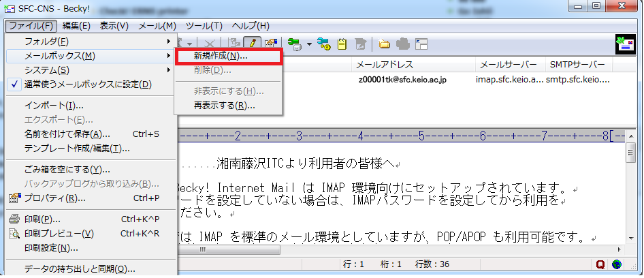Click the globe icon in status bar
The image size is (644, 278).
617,264
